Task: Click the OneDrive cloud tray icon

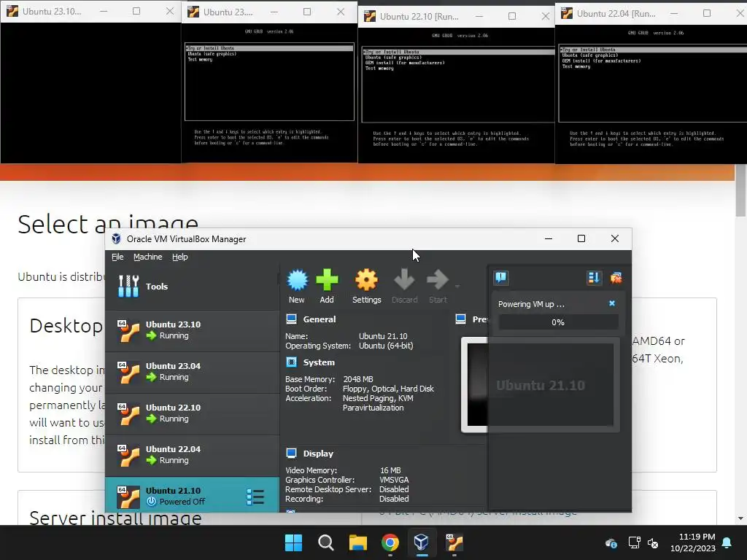Action: click(611, 542)
